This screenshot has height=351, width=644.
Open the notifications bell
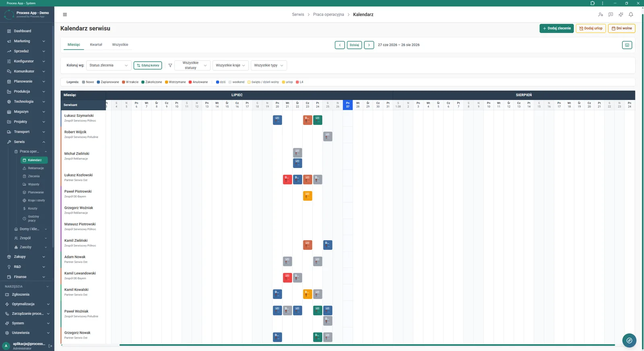[631, 15]
